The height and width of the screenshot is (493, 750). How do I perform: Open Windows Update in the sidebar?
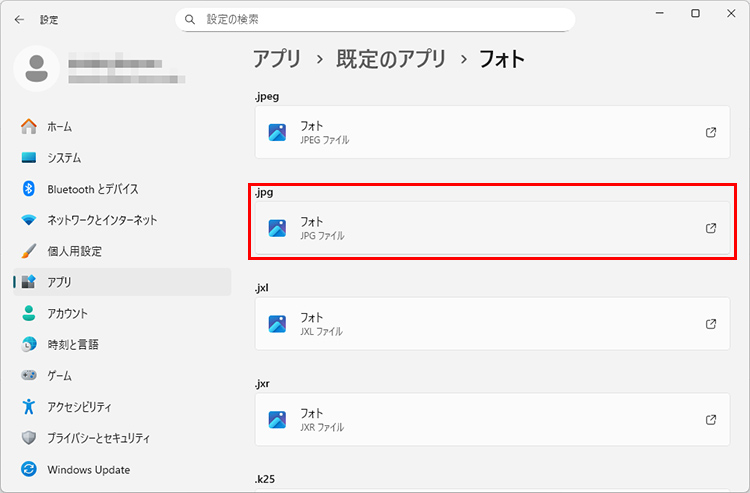88,469
